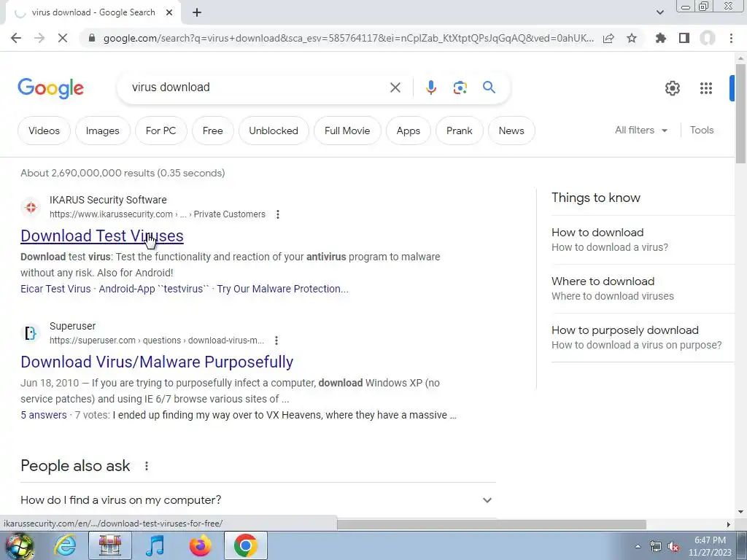Open the Google apps grid

706,88
